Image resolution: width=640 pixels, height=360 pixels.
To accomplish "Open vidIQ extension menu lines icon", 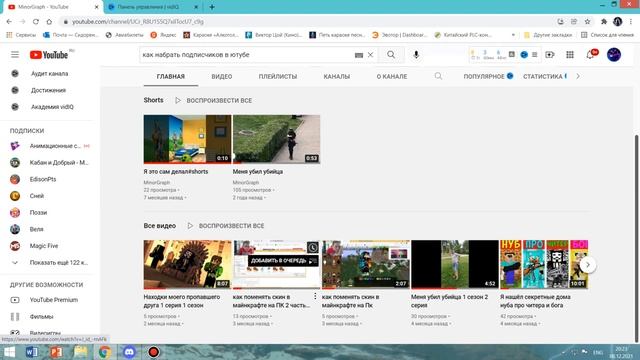I will [x=534, y=55].
